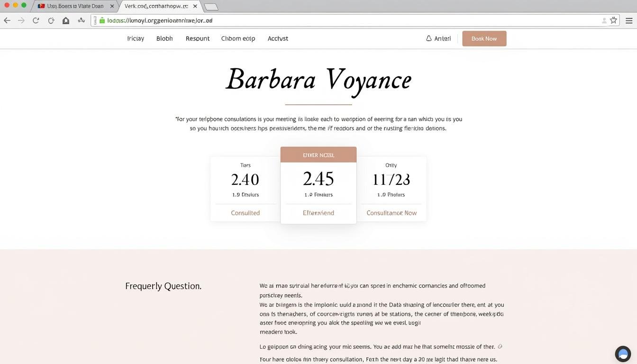637x364 pixels.
Task: Click the browser profile icon
Action: (604, 21)
